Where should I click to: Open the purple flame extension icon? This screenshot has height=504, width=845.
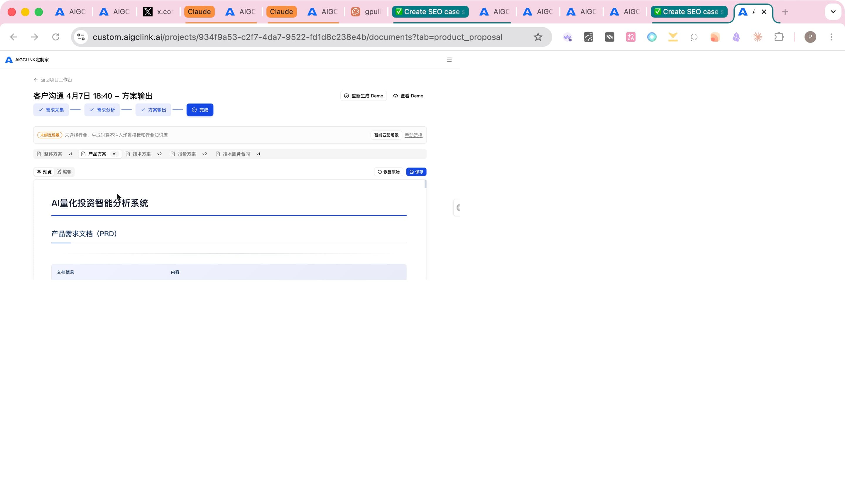coord(736,37)
